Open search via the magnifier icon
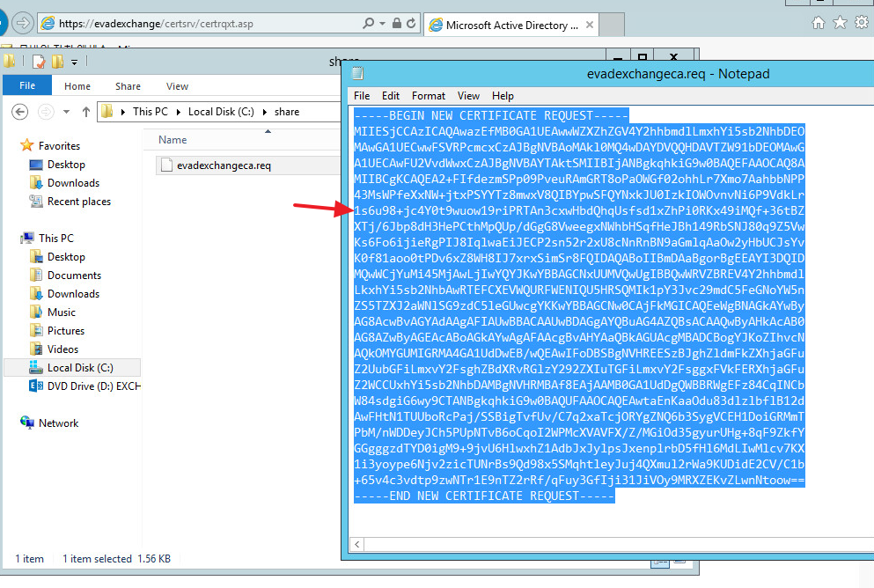 click(368, 23)
